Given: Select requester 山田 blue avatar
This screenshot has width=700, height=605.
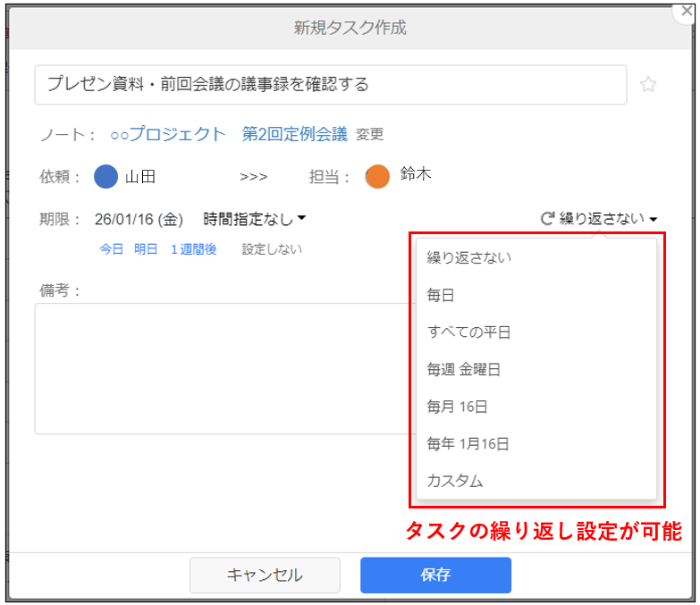Looking at the screenshot, I should tap(105, 176).
